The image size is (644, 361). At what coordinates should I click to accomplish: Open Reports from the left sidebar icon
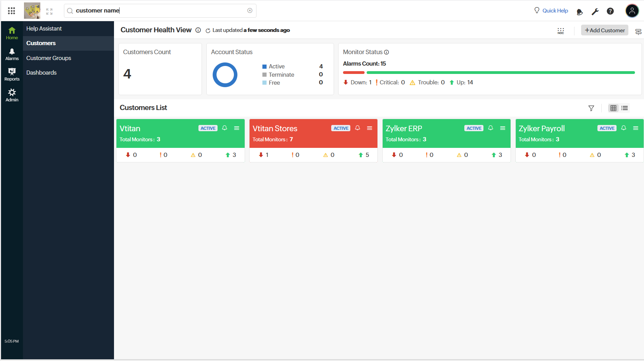click(12, 74)
